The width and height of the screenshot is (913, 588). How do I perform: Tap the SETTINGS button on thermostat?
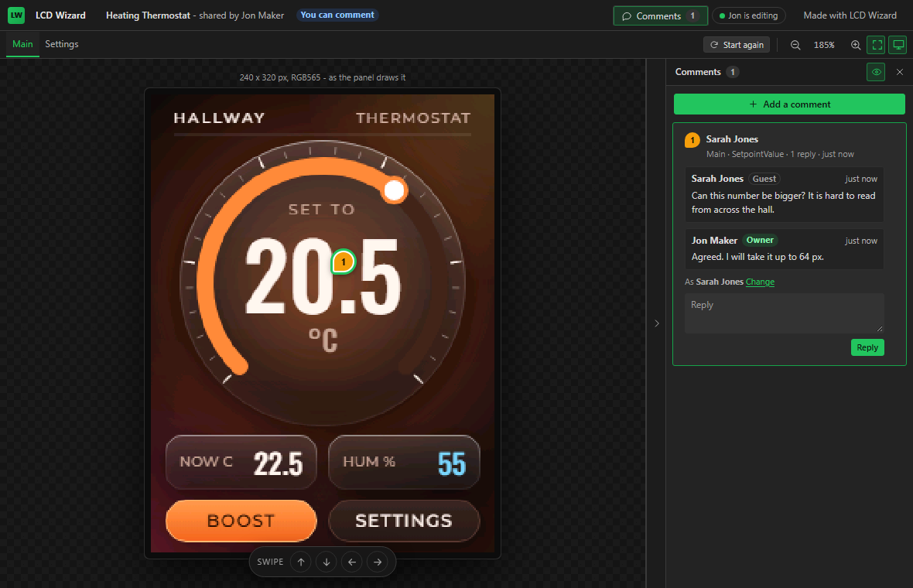[x=404, y=521]
